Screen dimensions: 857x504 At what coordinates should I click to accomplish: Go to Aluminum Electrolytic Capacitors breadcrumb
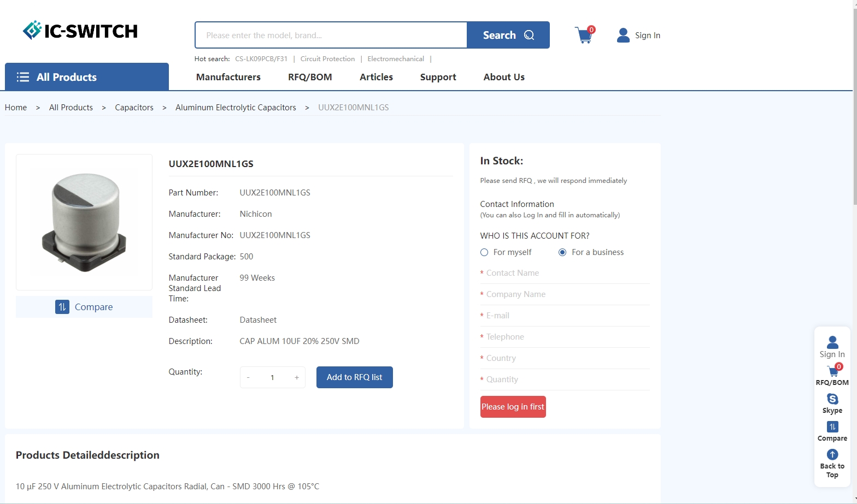(x=236, y=108)
